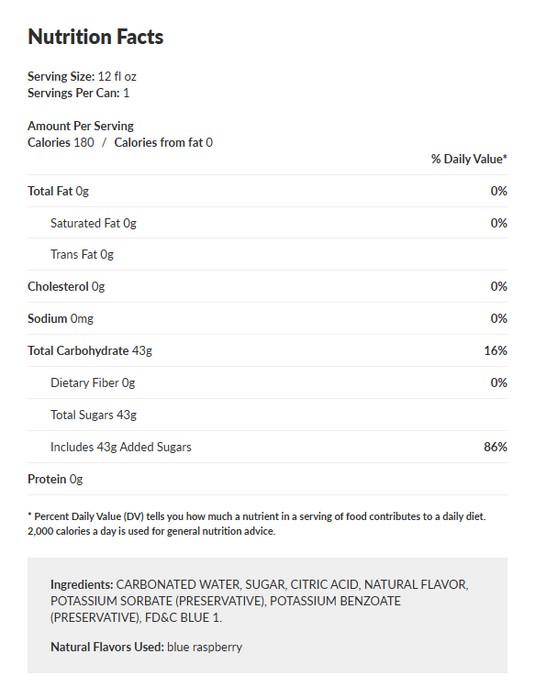The height and width of the screenshot is (698, 535).
Task: Click the Total Sugars 43g row
Action: (268, 415)
